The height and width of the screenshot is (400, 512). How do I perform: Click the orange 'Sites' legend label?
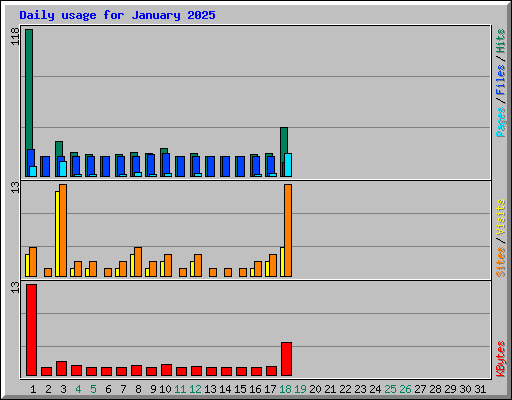[500, 262]
